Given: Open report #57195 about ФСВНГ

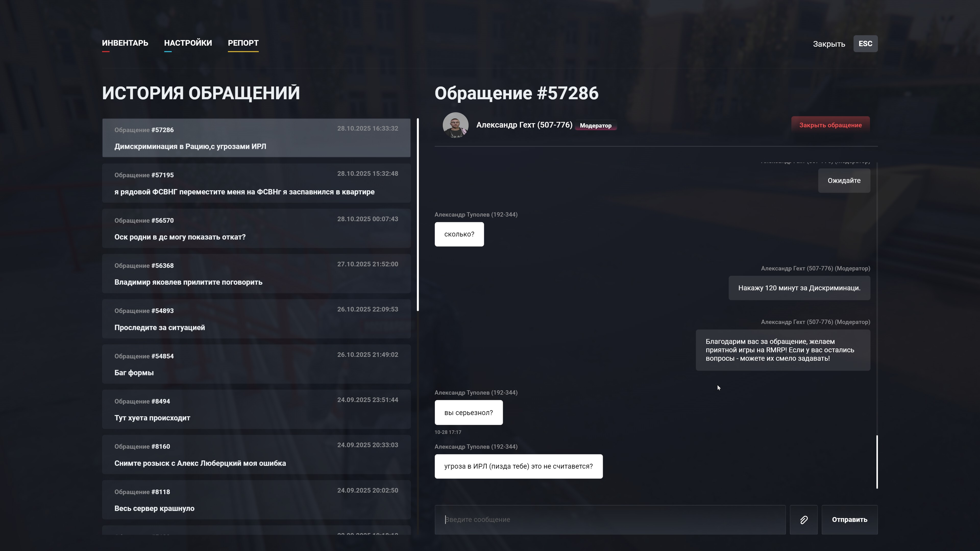Looking at the screenshot, I should tap(256, 183).
